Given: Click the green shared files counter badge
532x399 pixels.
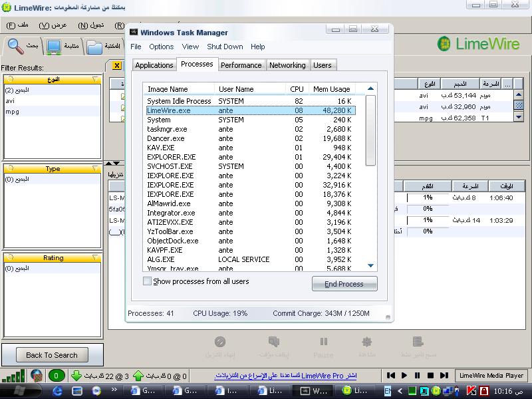Looking at the screenshot, I should (x=57, y=376).
